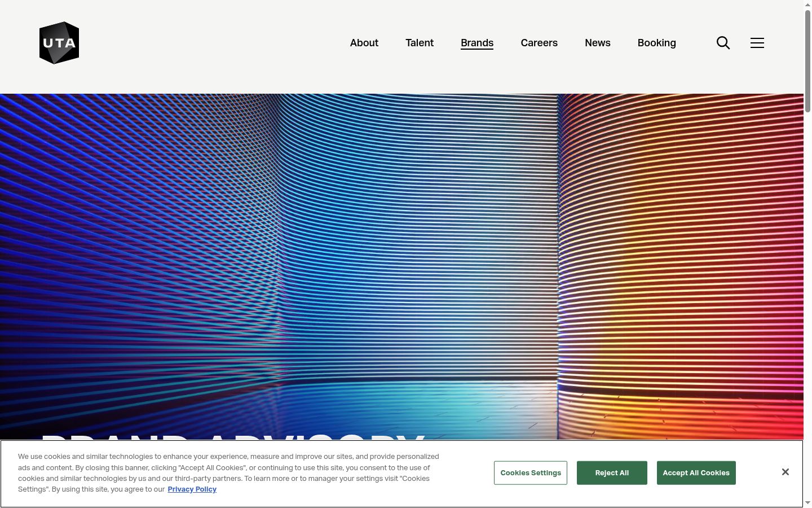Open the site search
Image resolution: width=812 pixels, height=508 pixels.
click(723, 43)
